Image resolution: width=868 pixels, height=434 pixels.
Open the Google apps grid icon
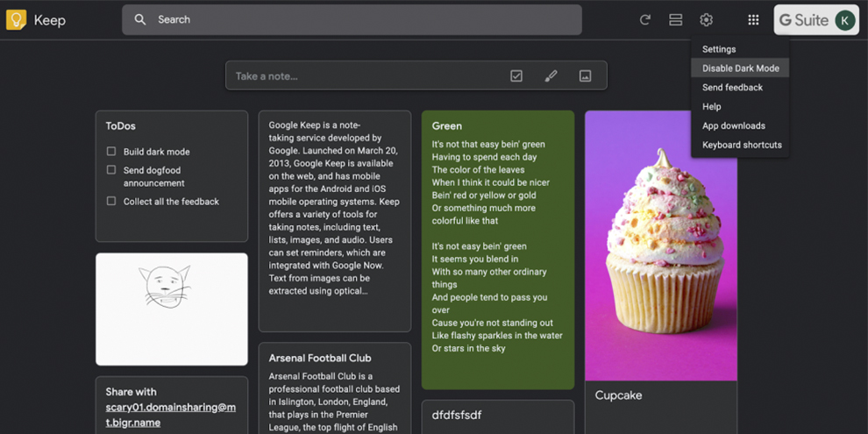click(753, 20)
